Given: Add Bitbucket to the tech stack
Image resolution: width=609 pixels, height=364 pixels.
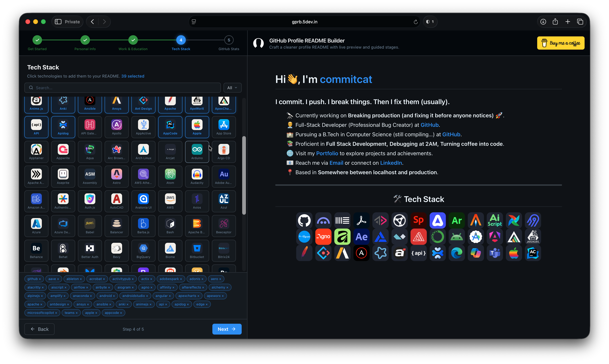Looking at the screenshot, I should pyautogui.click(x=197, y=250).
